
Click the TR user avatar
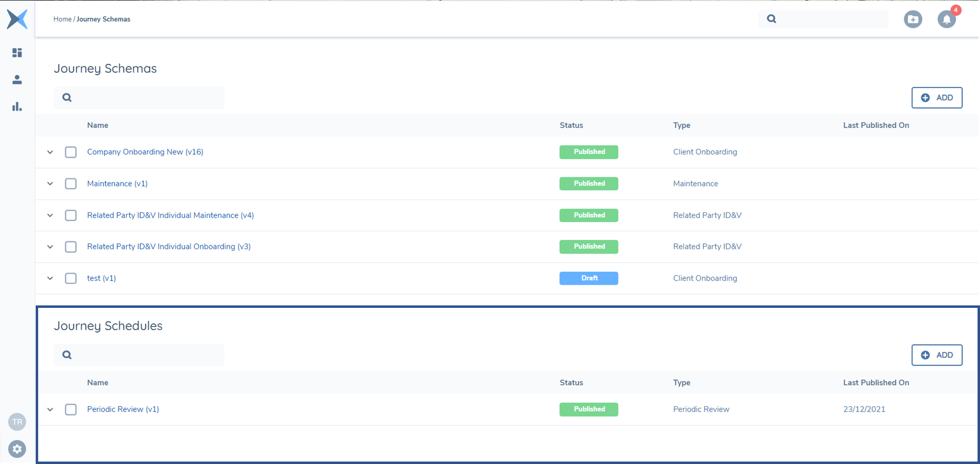[17, 422]
